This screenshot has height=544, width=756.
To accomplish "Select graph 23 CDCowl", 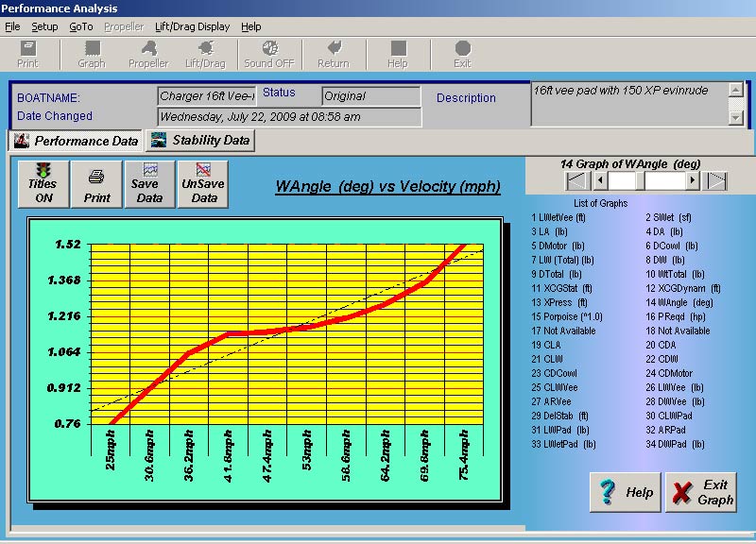I will tap(554, 373).
